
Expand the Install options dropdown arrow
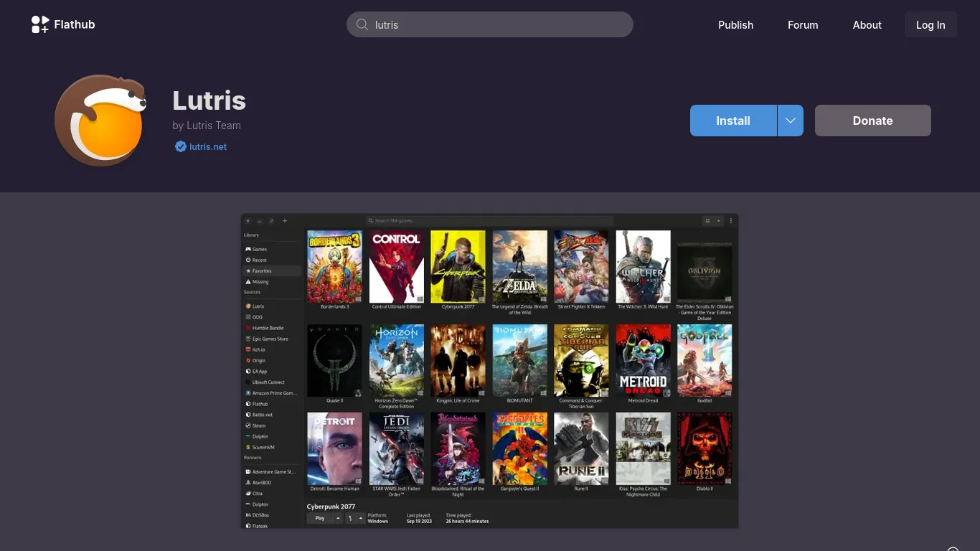(790, 121)
